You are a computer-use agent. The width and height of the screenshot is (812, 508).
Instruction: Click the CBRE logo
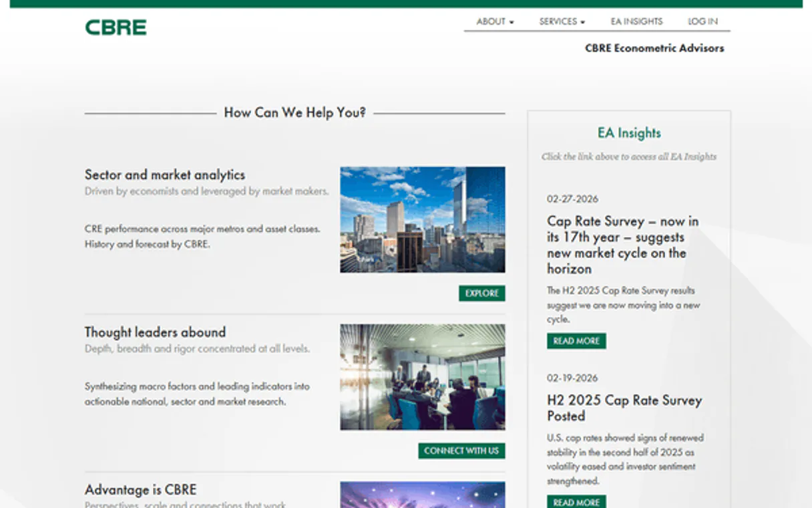(x=116, y=27)
